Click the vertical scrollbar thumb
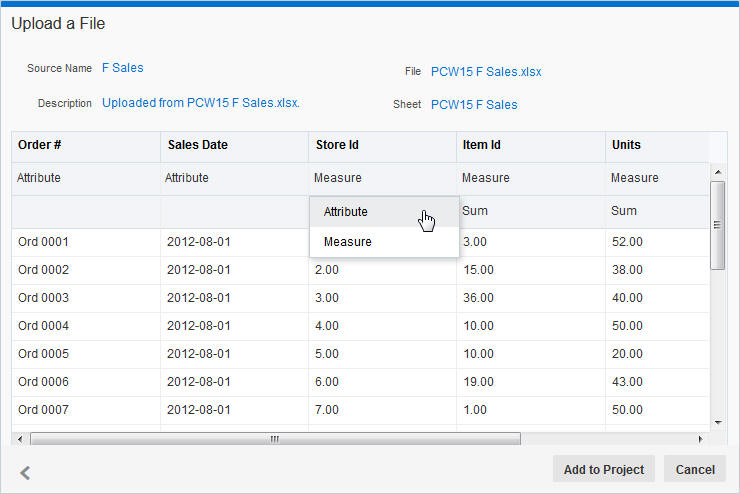 718,225
